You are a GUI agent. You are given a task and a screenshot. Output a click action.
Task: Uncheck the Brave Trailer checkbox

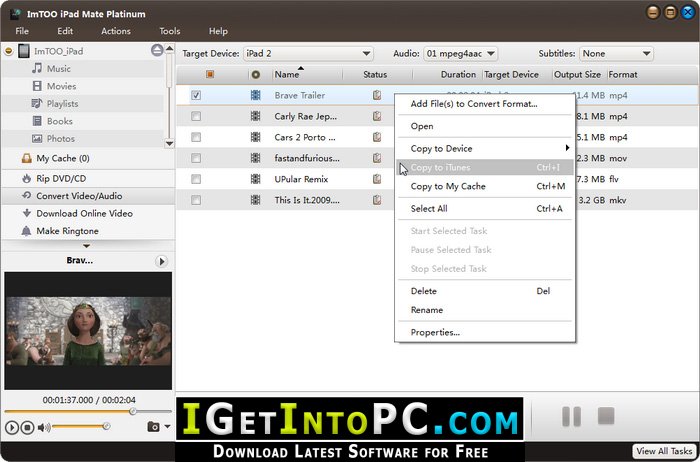[196, 95]
